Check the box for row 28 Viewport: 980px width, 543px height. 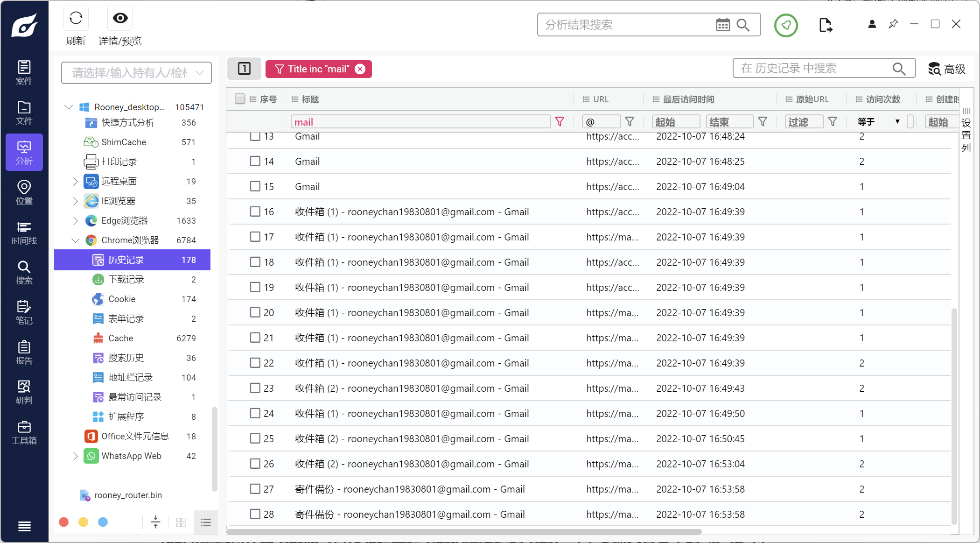[x=255, y=515]
